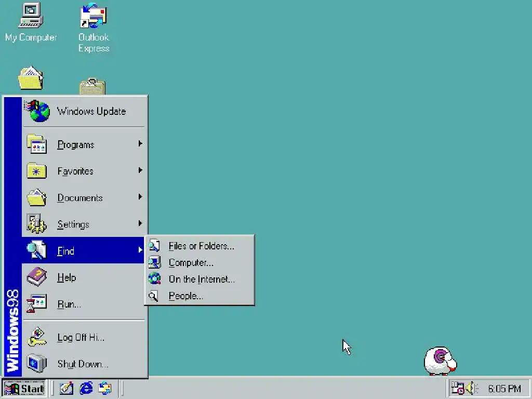This screenshot has height=399, width=532.
Task: Click the Find Computer icon in submenu
Action: [x=154, y=262]
